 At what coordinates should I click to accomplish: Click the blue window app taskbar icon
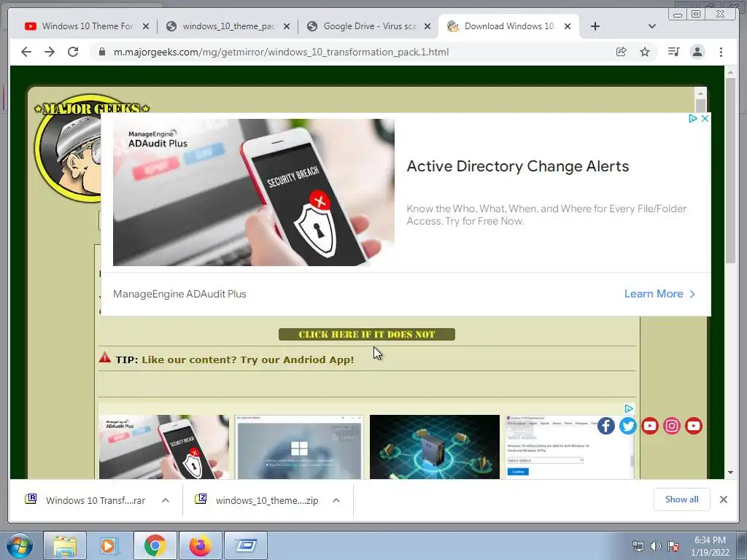click(x=246, y=545)
